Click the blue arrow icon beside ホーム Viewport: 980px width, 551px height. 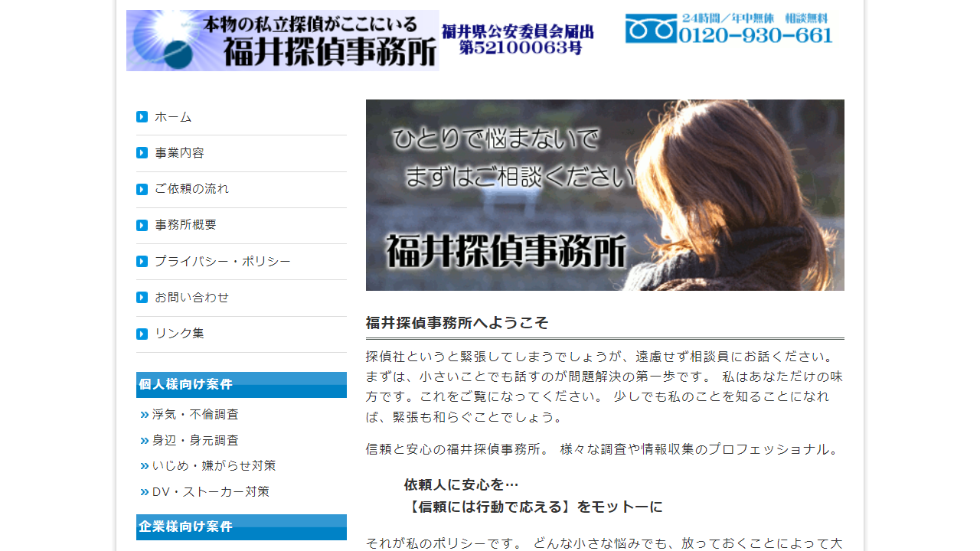tap(142, 116)
